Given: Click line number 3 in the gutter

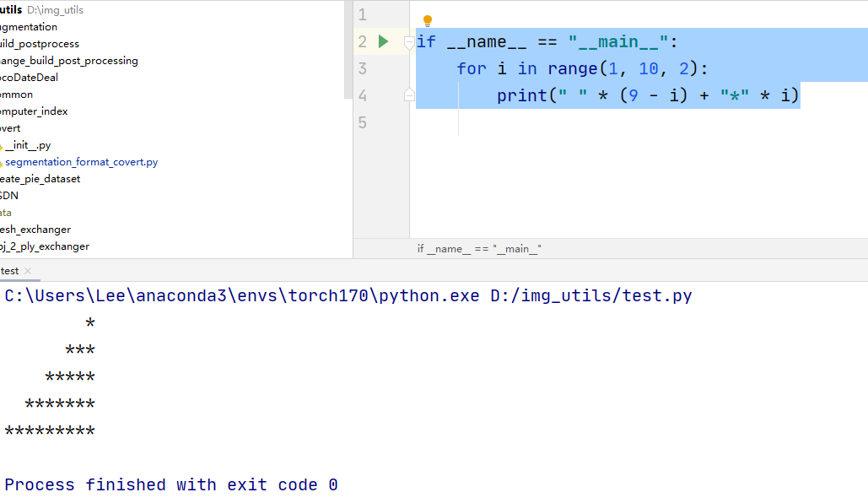Looking at the screenshot, I should pos(363,68).
